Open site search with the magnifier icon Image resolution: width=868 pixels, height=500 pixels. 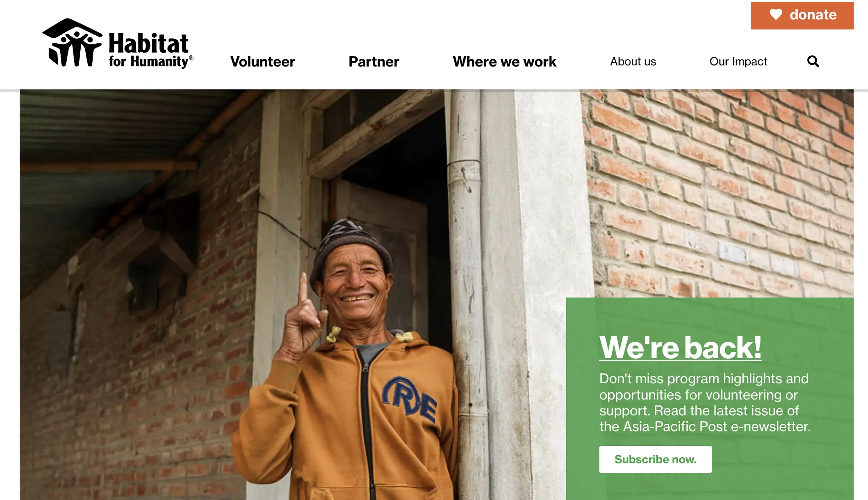813,61
